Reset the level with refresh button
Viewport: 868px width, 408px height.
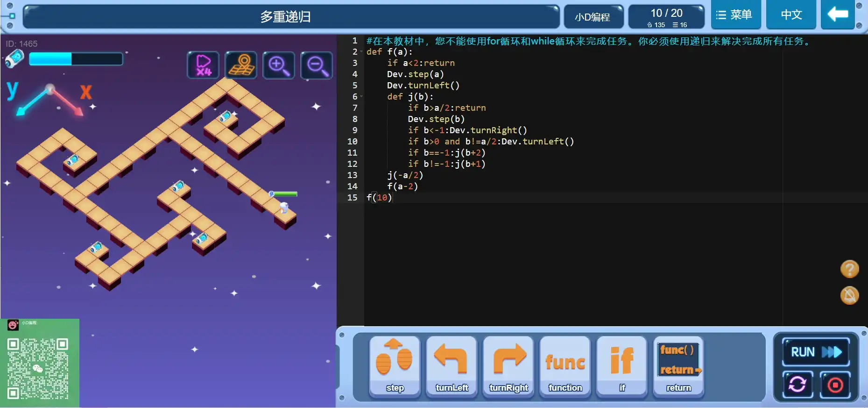[797, 385]
